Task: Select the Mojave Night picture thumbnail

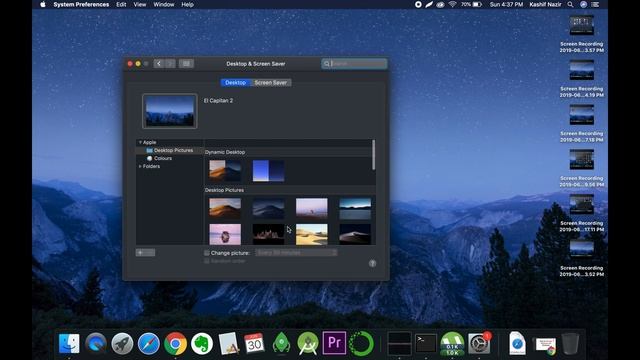Action: tap(268, 209)
